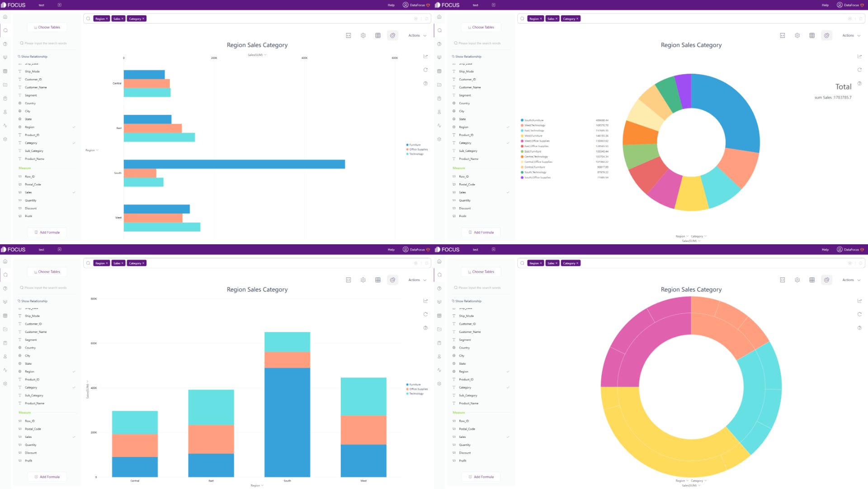The width and height of the screenshot is (868, 489).
Task: Click chart settings gear above horizontal bar chart
Action: pos(363,35)
